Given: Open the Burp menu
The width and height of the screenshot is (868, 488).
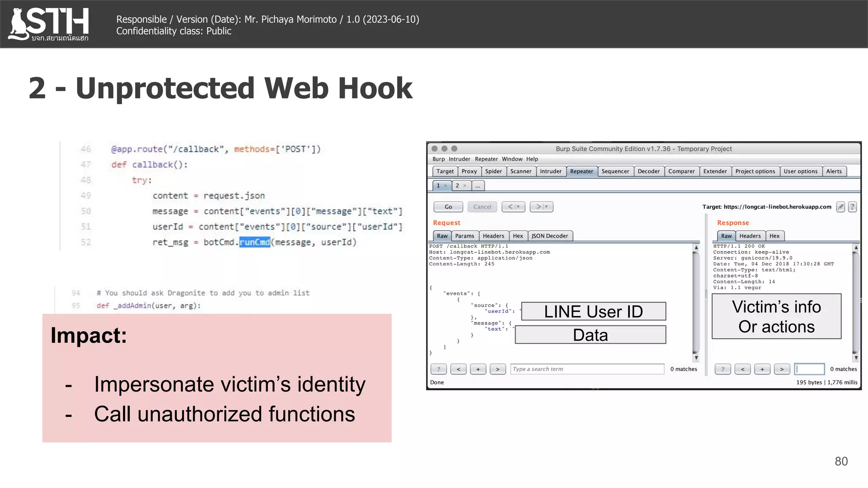Looking at the screenshot, I should [439, 159].
